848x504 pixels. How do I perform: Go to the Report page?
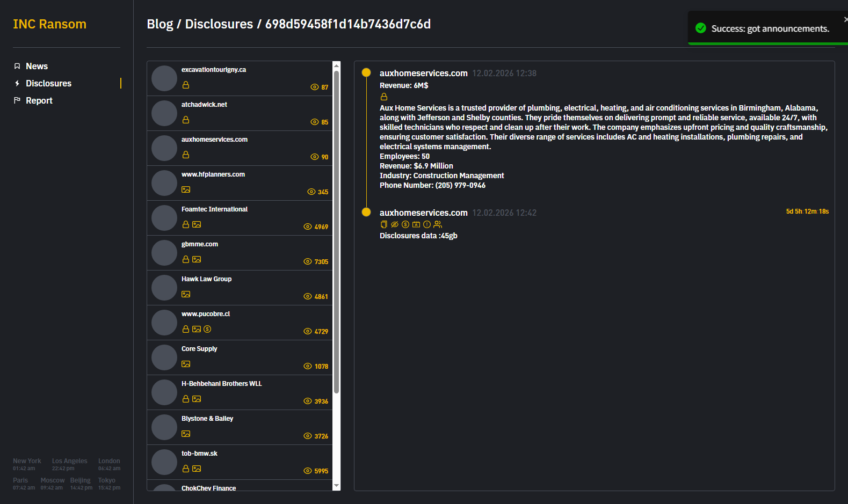[x=39, y=100]
